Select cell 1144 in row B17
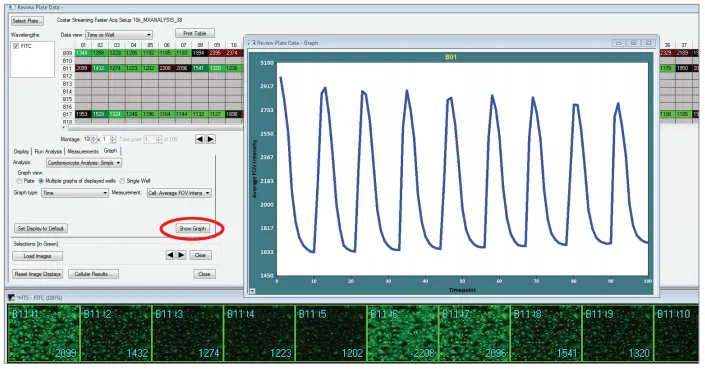The height and width of the screenshot is (369, 705). tap(183, 114)
